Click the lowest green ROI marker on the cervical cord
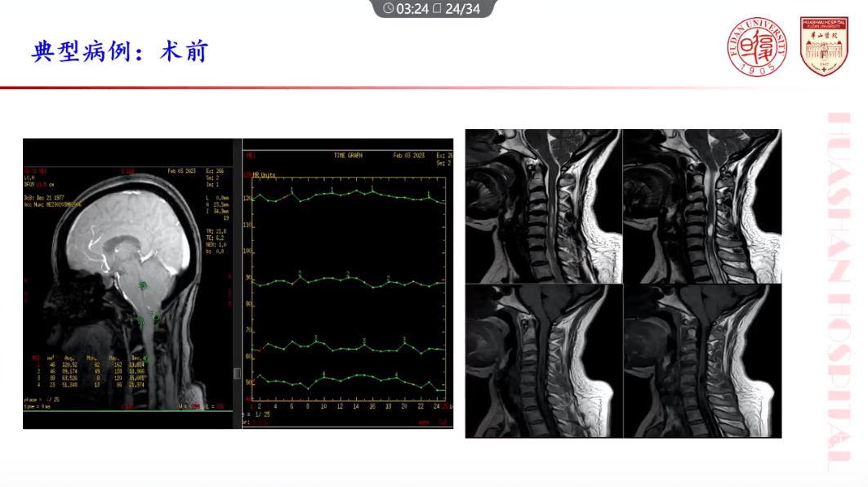Viewport: 868px width, 487px height. (x=145, y=360)
